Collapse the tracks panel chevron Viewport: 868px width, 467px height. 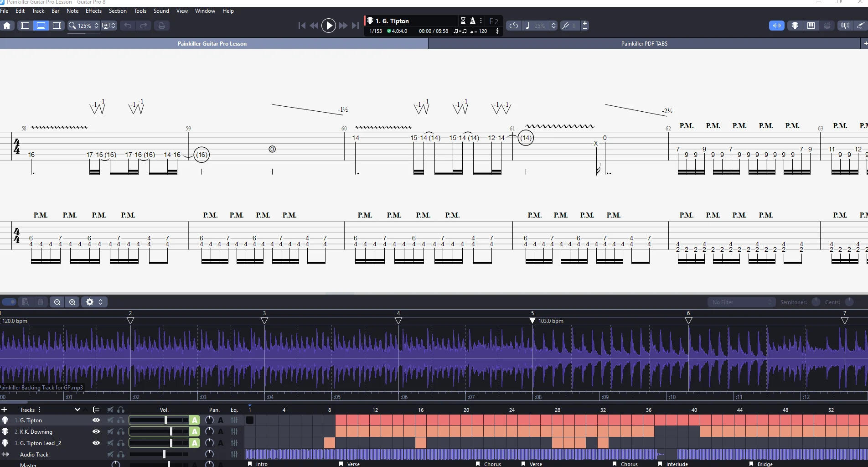point(77,410)
